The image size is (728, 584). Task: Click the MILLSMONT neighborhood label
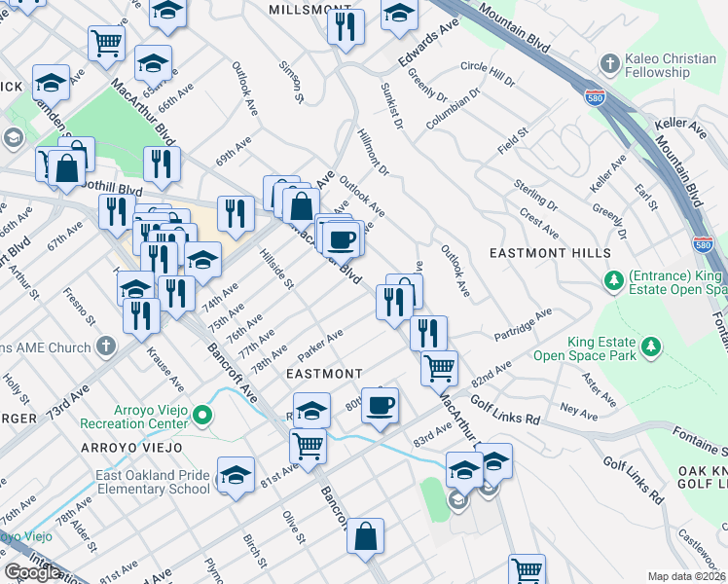[310, 10]
